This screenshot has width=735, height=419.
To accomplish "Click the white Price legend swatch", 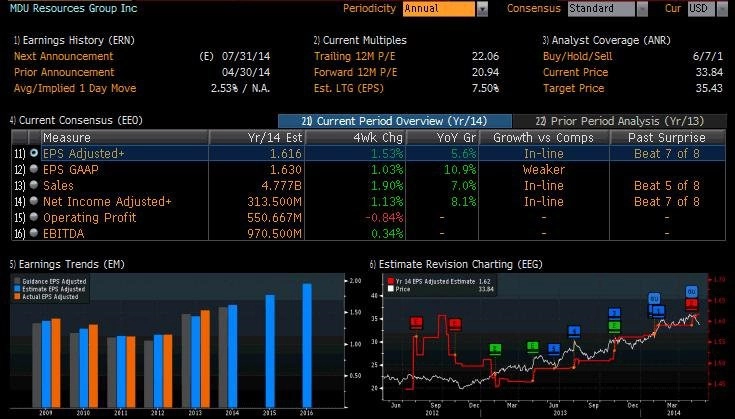I will coord(390,289).
